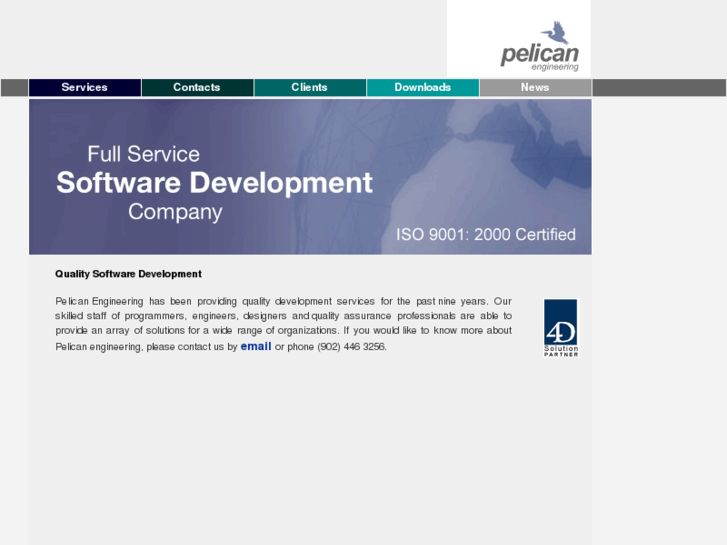Image resolution: width=727 pixels, height=545 pixels.
Task: Click the phone number (902) 446 3256
Action: click(x=351, y=347)
